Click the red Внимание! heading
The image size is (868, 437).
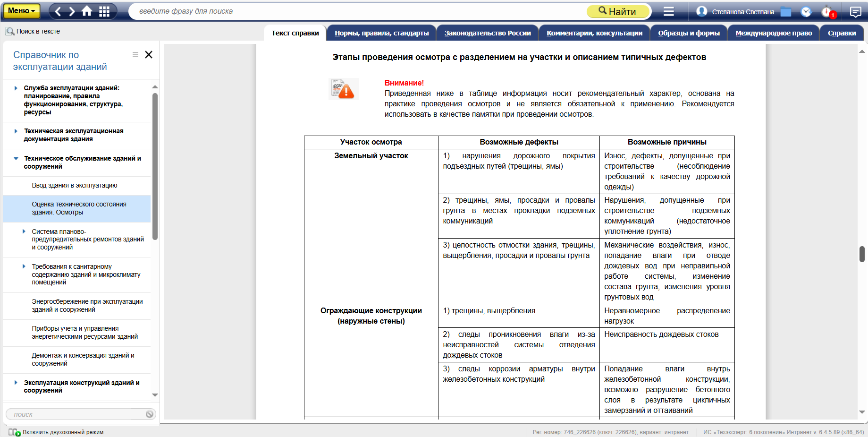(x=404, y=83)
